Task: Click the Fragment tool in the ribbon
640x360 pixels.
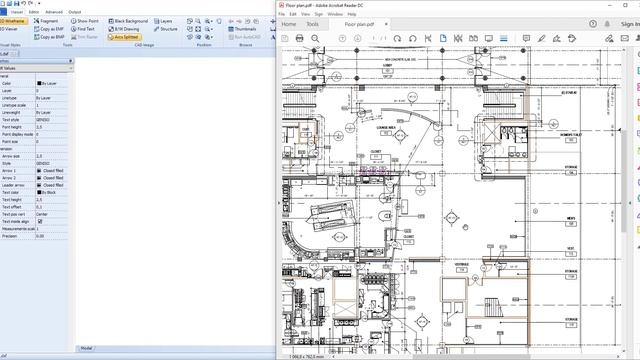Action: pos(46,21)
